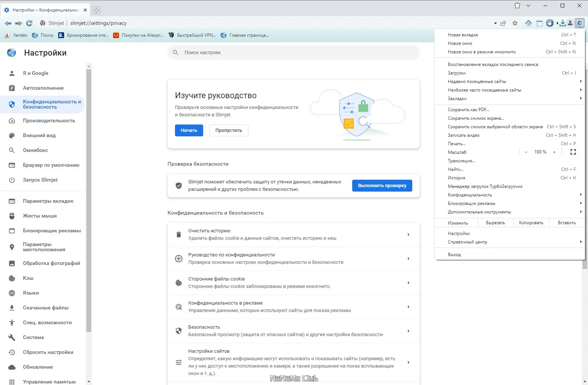Open the Yandex bookmark
The image size is (588, 385).
click(x=16, y=35)
